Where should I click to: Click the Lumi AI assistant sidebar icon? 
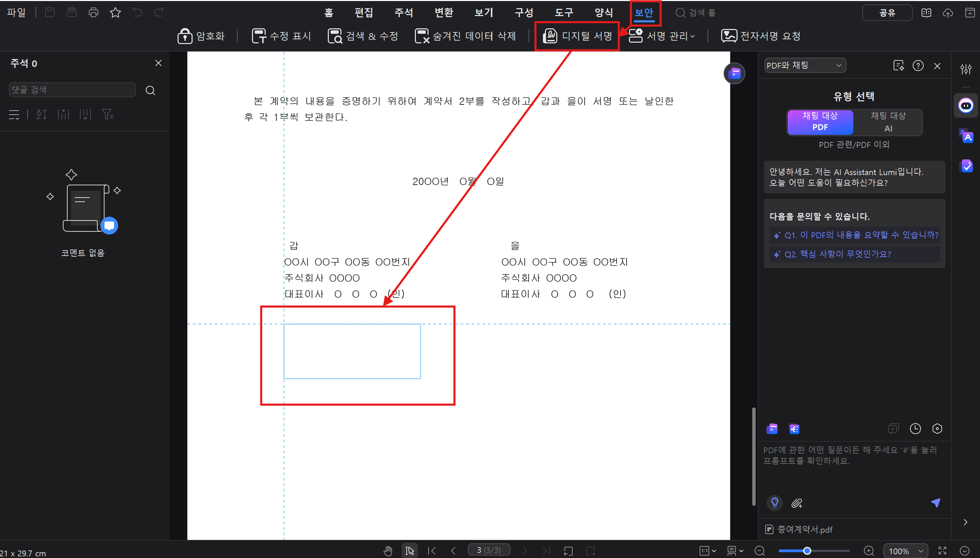(x=966, y=105)
